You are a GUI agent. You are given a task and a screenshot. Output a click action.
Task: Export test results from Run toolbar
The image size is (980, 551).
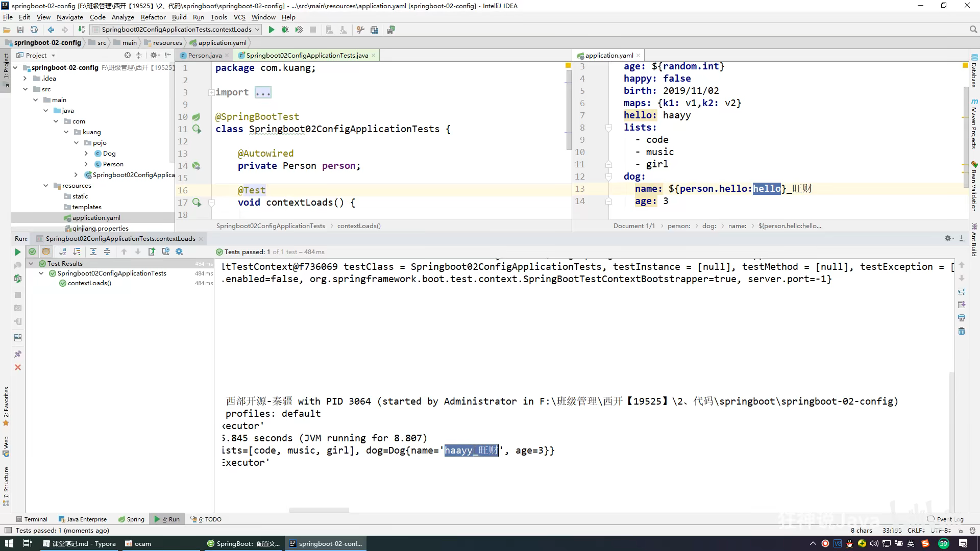(x=152, y=252)
